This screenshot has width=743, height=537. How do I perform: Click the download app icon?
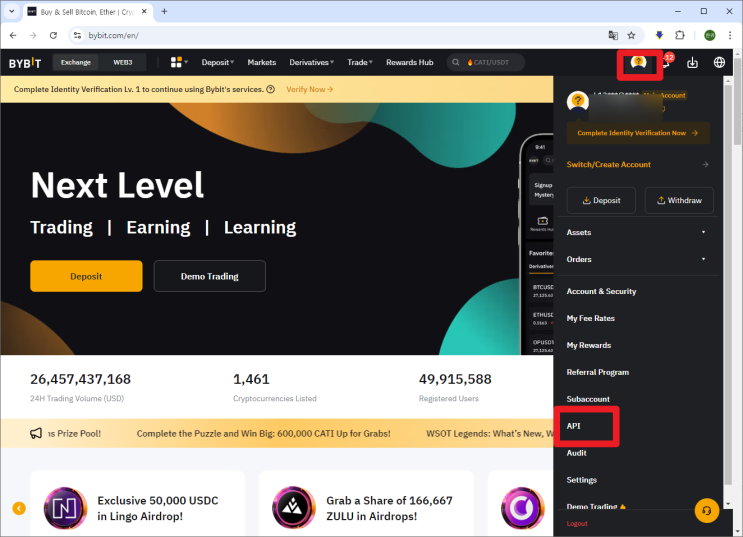[692, 62]
